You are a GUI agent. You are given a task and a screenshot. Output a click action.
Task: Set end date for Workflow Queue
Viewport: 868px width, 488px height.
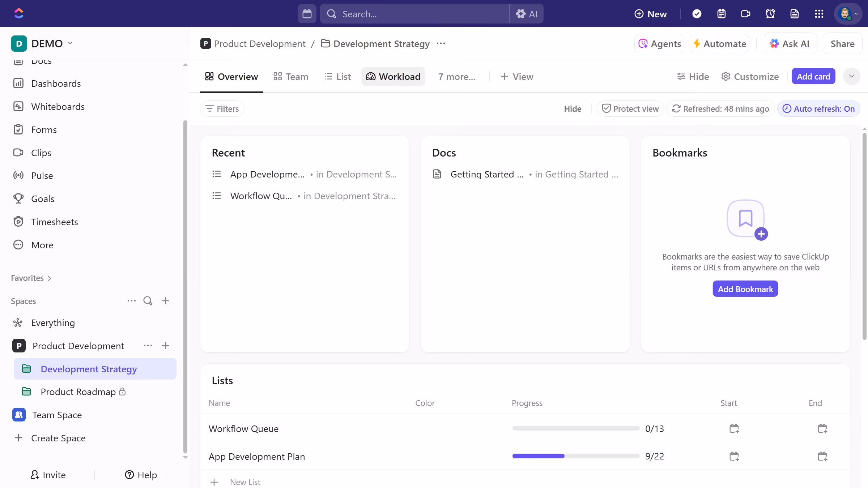click(x=822, y=429)
